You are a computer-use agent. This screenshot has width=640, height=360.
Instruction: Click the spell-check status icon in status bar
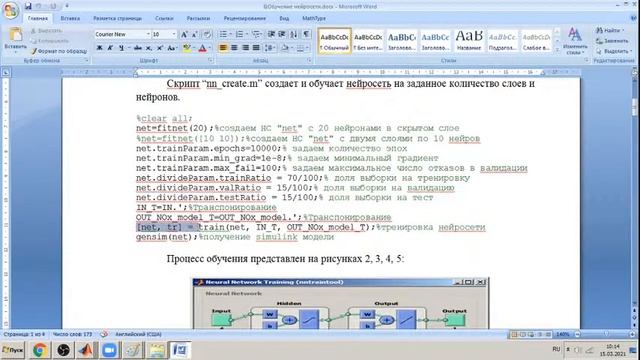(104, 334)
